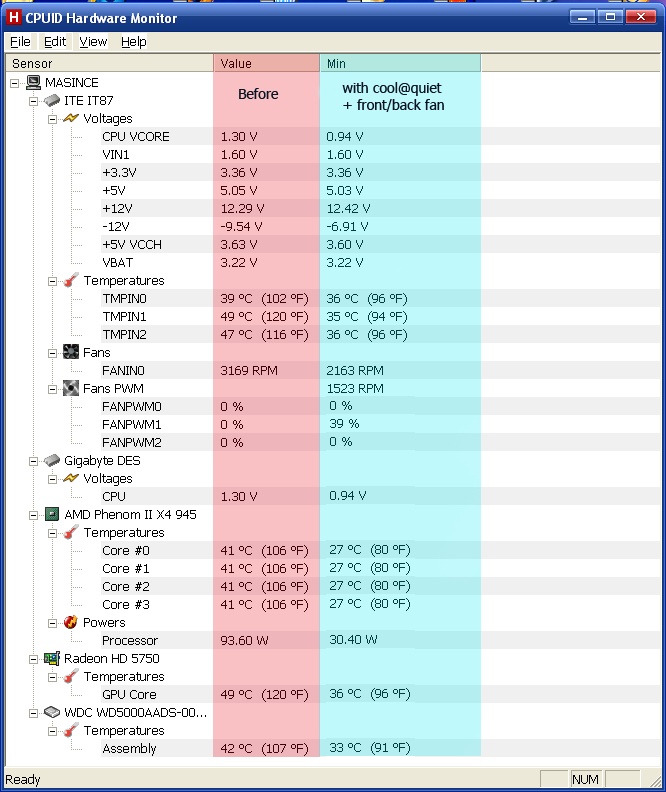666x792 pixels.
Task: Collapse the Powers node
Action: point(53,623)
